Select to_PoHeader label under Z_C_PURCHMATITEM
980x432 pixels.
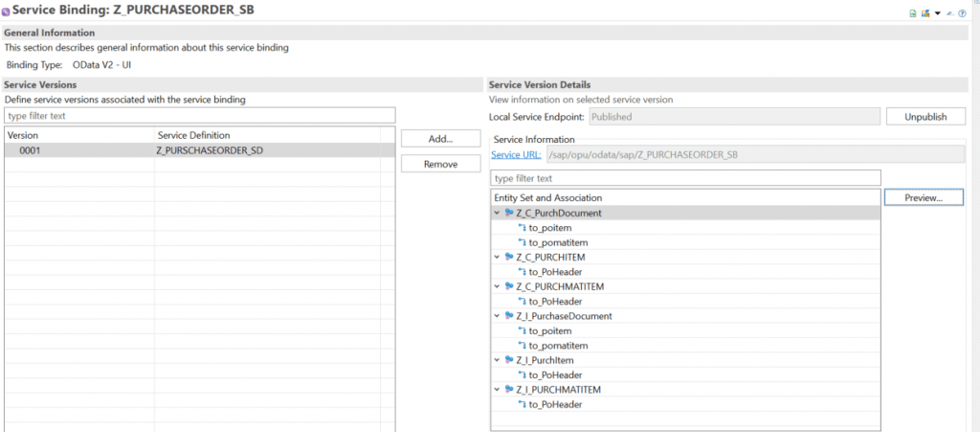(x=556, y=301)
